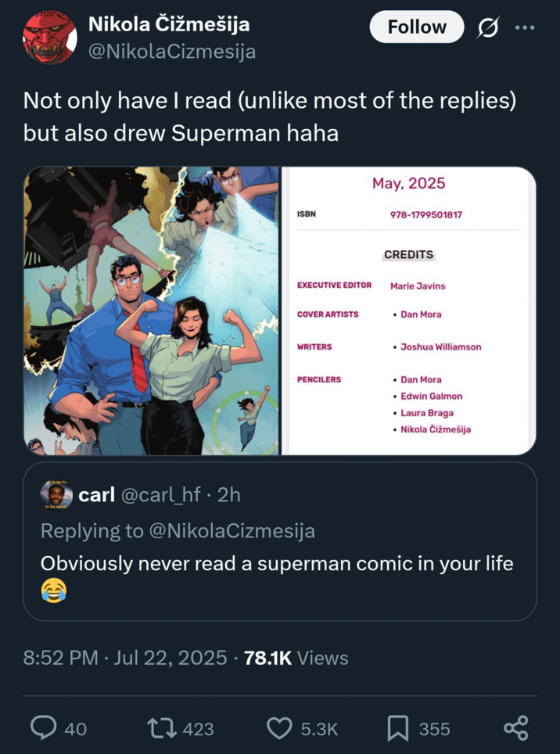
Task: Open the credits list image
Action: pyautogui.click(x=408, y=311)
